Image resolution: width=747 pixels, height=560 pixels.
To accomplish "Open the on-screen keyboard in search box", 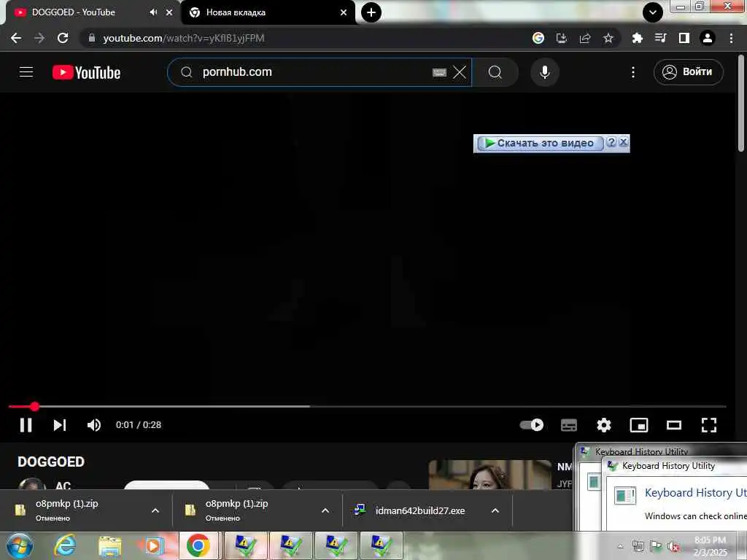I will pos(439,72).
